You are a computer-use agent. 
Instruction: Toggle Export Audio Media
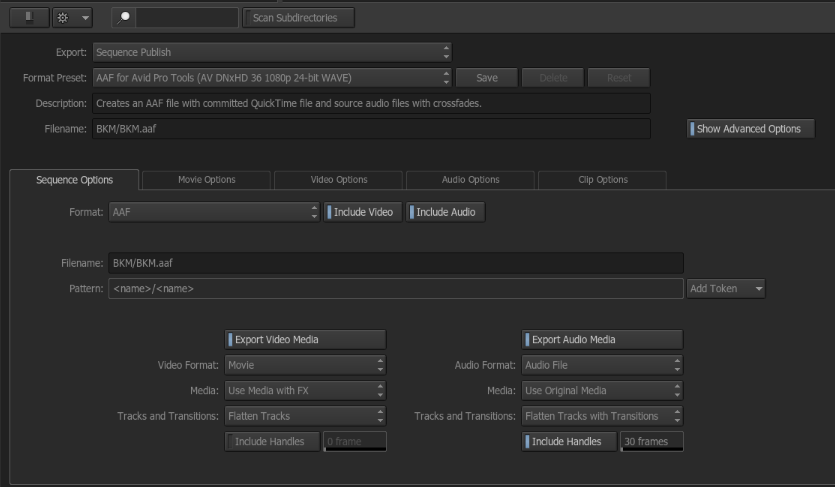pos(602,340)
